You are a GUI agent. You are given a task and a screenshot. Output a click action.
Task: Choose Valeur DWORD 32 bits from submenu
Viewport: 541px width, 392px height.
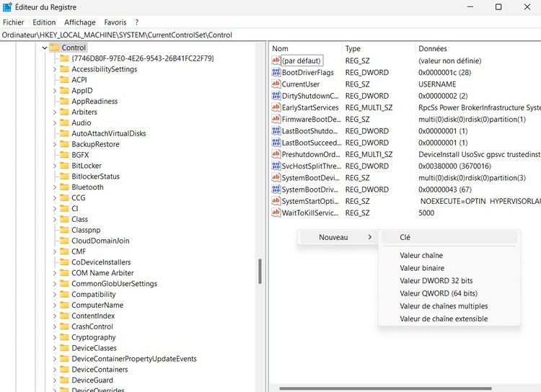pyautogui.click(x=436, y=281)
